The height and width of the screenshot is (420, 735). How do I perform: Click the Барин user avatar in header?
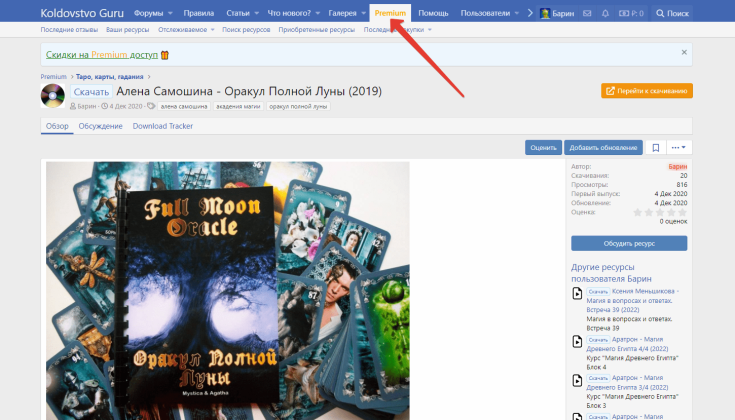(545, 13)
